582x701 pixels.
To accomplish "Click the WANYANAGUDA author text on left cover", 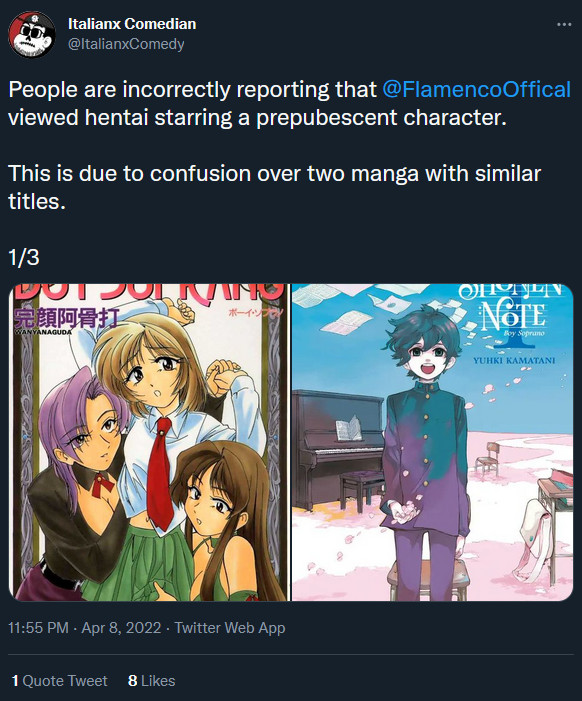I will pyautogui.click(x=43, y=333).
